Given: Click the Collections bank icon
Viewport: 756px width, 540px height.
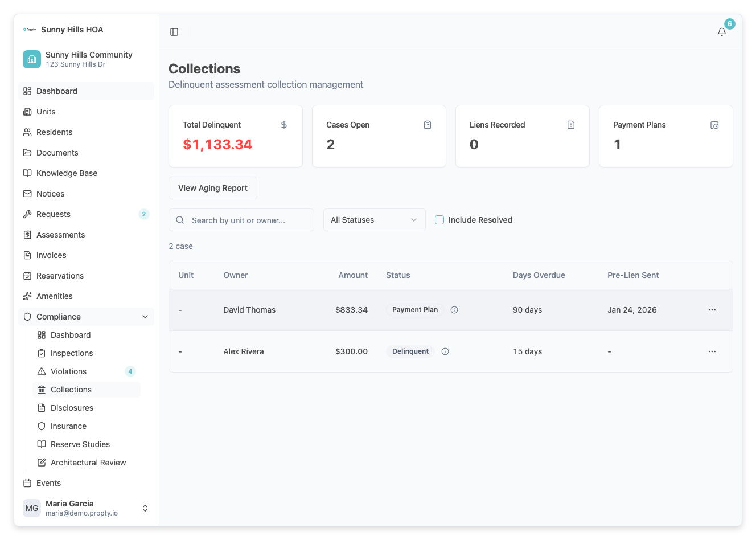Looking at the screenshot, I should click(42, 390).
